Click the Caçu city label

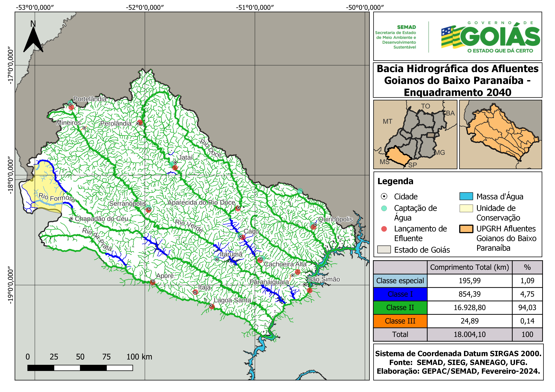click(x=251, y=231)
